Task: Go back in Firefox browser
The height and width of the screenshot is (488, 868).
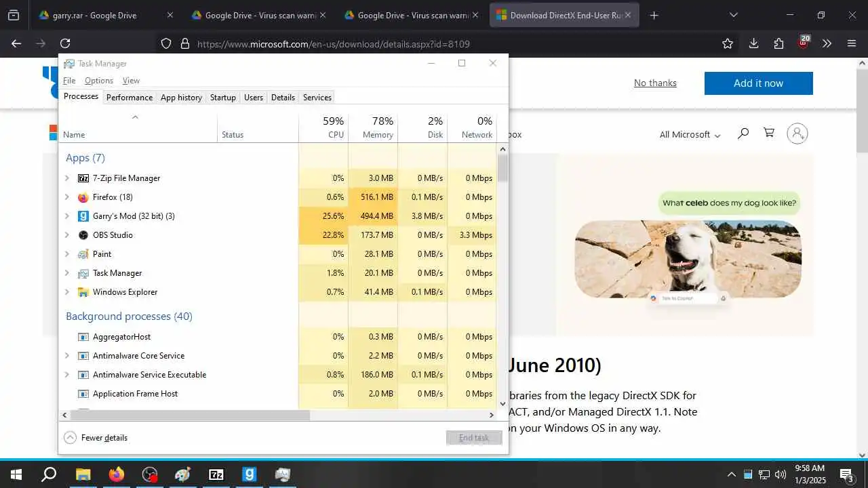Action: pos(16,43)
